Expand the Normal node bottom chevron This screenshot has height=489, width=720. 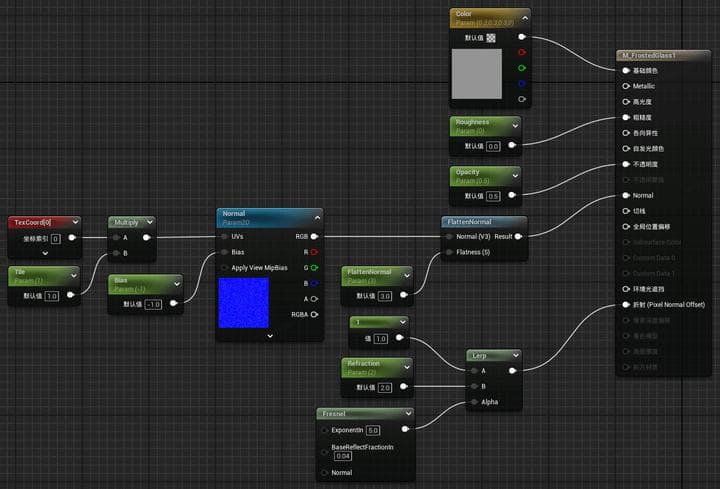[x=270, y=336]
